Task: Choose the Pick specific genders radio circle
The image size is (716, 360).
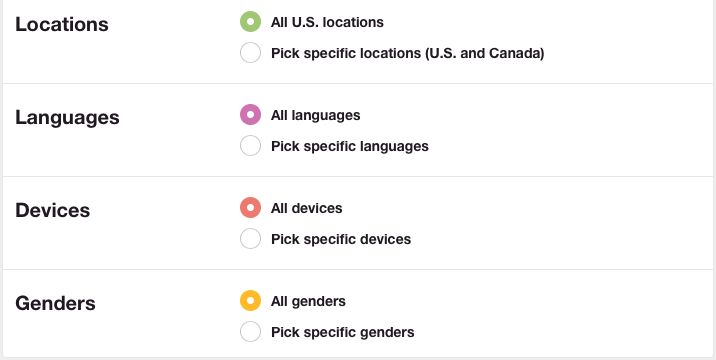Action: pyautogui.click(x=250, y=332)
